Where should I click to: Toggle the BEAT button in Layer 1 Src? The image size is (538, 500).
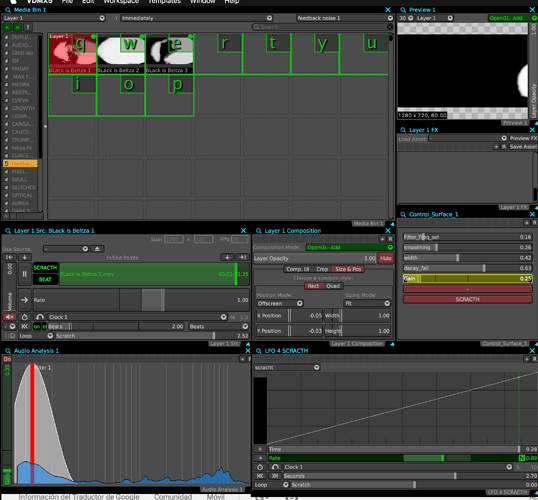point(45,279)
